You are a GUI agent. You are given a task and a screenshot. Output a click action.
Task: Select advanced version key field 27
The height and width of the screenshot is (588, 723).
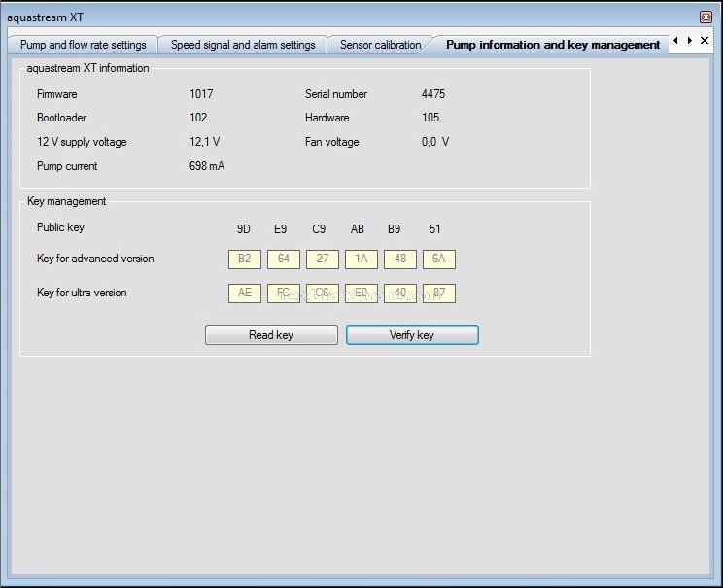[x=323, y=259]
